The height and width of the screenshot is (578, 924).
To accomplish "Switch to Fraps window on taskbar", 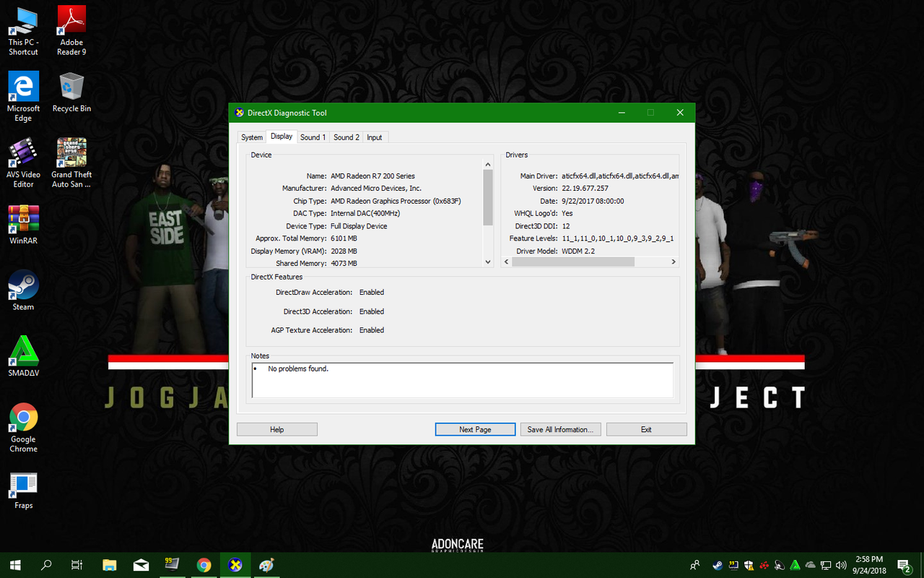I will 172,565.
